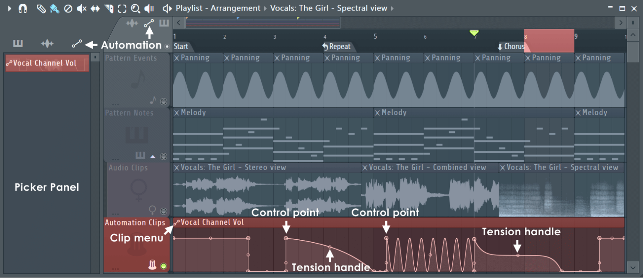Select the Zoom magnifier tool
Image resolution: width=644 pixels, height=278 pixels.
(135, 8)
